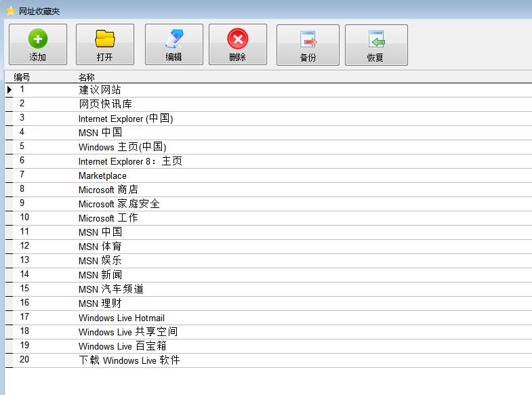
Task: Select the row 下载 Windows Live 软件
Action: click(268, 360)
